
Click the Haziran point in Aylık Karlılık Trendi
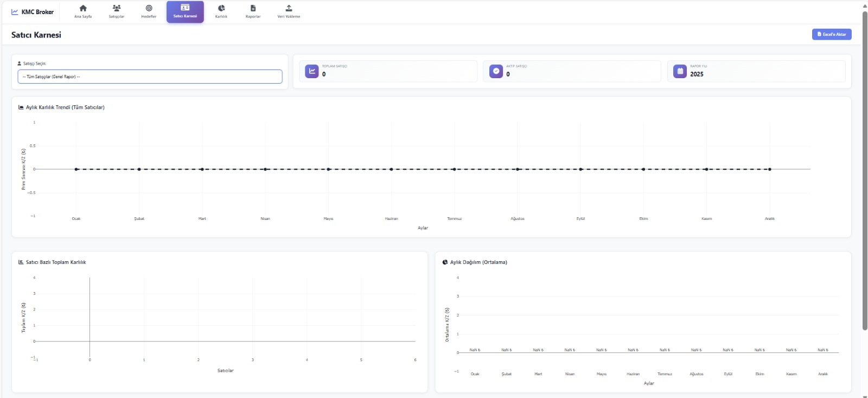coord(391,169)
